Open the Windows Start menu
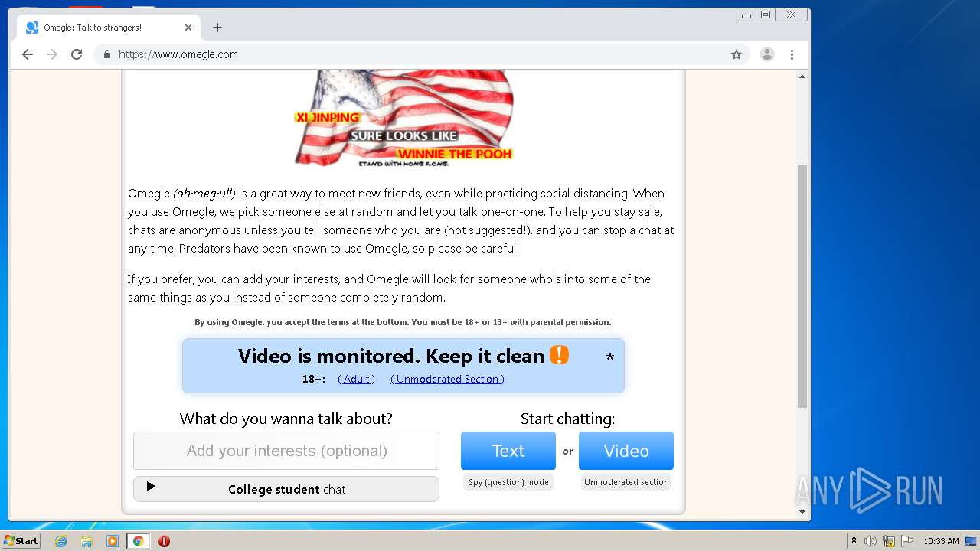The image size is (980, 551). tap(21, 540)
